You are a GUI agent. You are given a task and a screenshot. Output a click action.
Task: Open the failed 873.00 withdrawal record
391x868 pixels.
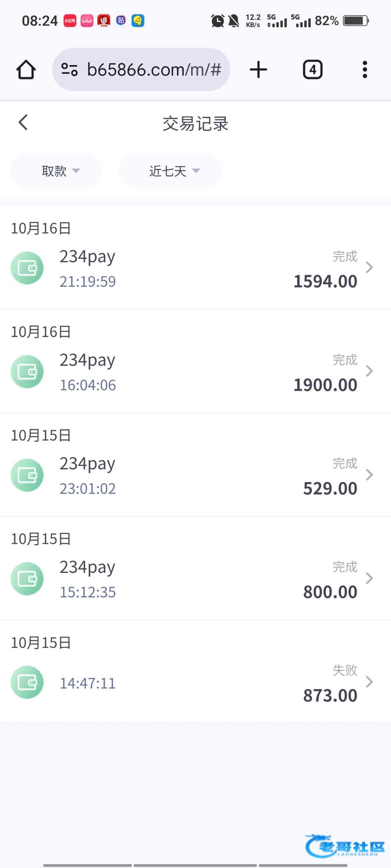point(195,682)
